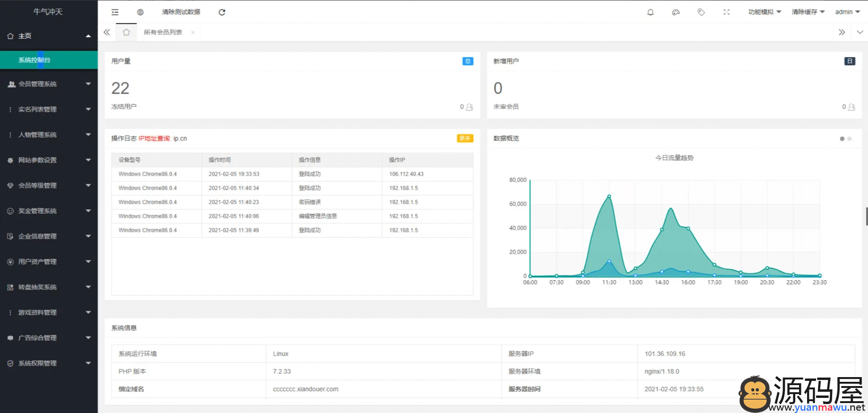The height and width of the screenshot is (413, 868).
Task: Close the 所有会员列表 tab
Action: [193, 32]
